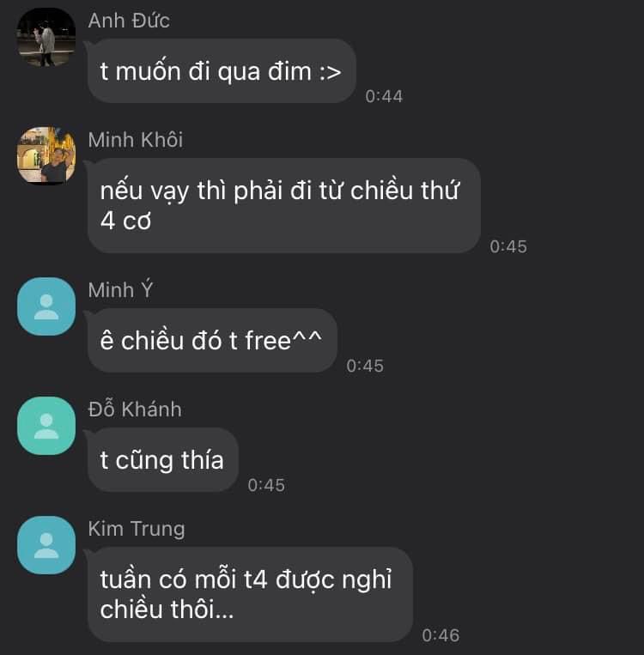The width and height of the screenshot is (644, 655).
Task: Select the message "ê chiều đó t free^^"
Action: point(211,341)
